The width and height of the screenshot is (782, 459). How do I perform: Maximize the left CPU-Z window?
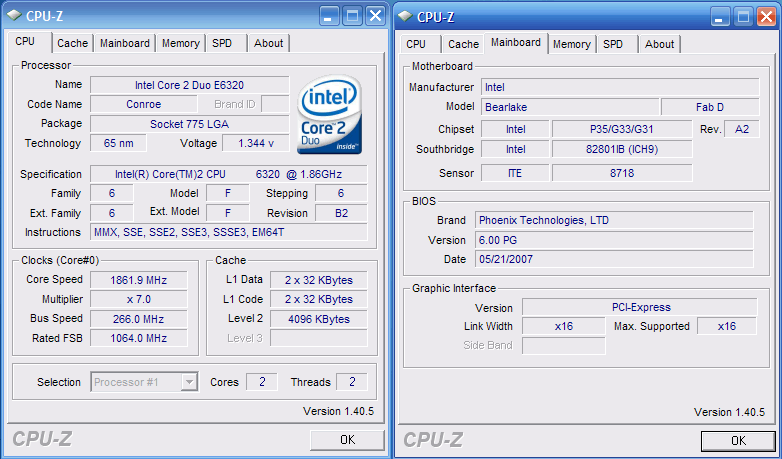coord(352,16)
